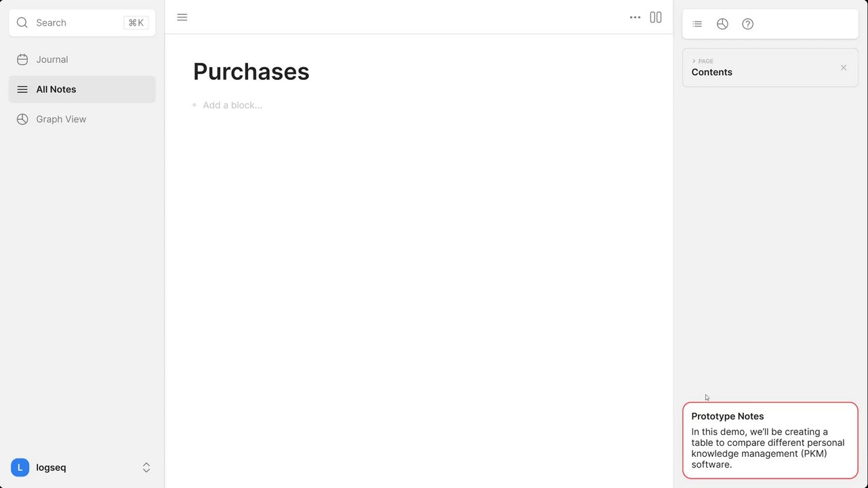
Task: Open Graph View from the left sidebar
Action: click(x=60, y=119)
